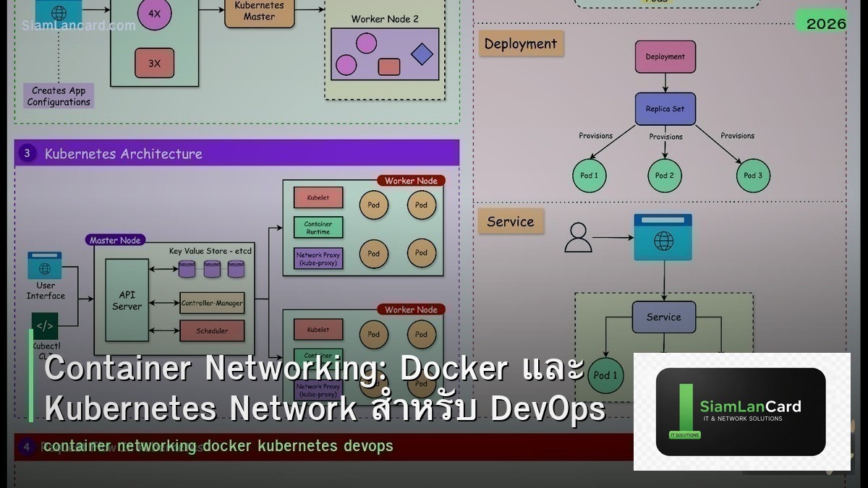Click the purple circle icon in Worker Node 2
The image size is (868, 488).
coord(366,42)
